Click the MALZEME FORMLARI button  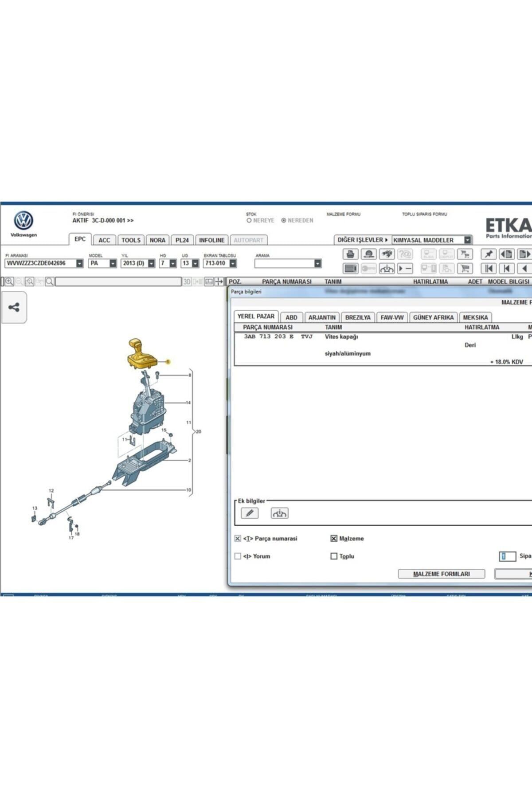[x=442, y=574]
